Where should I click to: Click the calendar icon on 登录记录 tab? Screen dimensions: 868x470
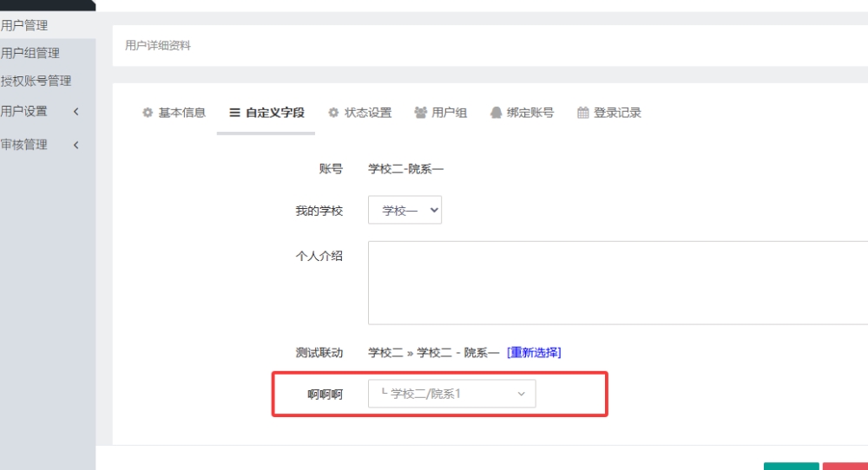click(583, 113)
